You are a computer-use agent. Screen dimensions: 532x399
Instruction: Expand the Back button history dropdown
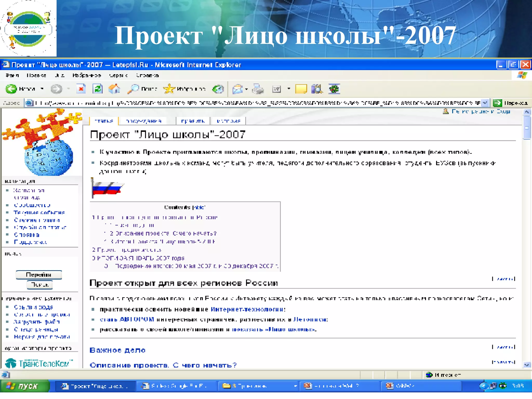[42, 89]
